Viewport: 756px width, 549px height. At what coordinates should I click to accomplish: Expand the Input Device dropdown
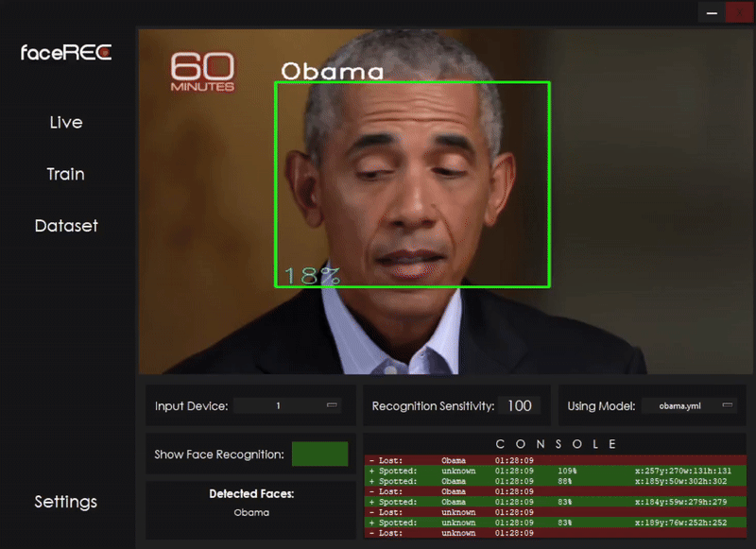(287, 405)
